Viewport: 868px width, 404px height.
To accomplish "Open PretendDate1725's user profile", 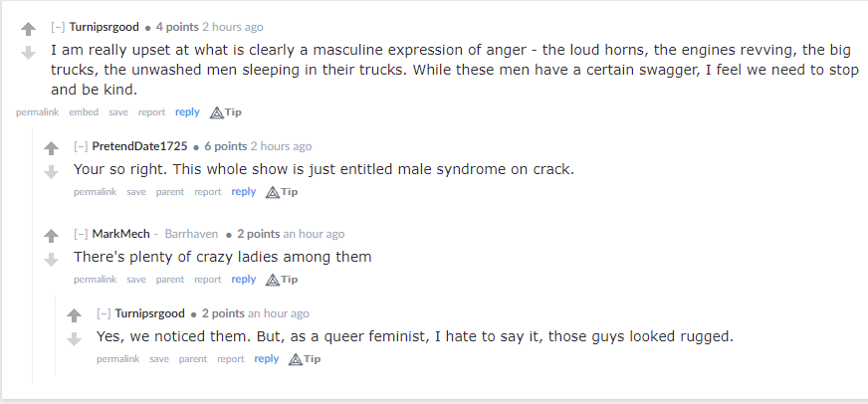I will 139,146.
